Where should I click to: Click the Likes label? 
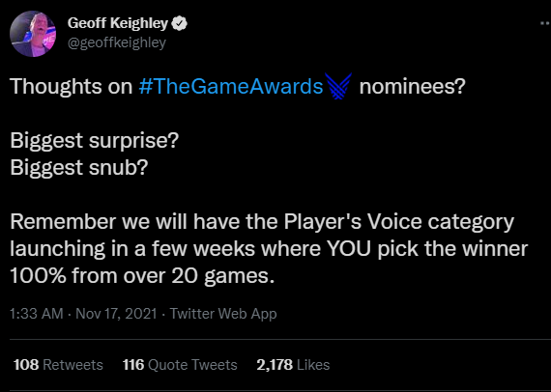(x=313, y=365)
